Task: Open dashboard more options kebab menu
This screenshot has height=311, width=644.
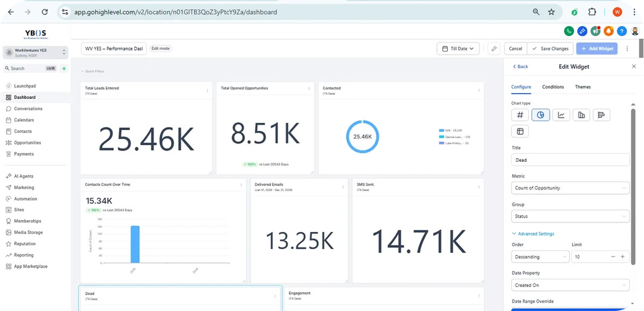Action: pos(627,49)
